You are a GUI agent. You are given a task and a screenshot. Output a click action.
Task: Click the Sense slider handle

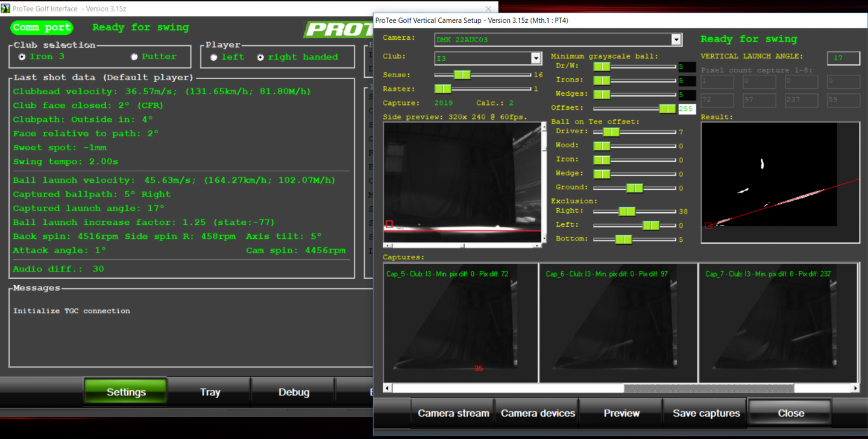click(462, 75)
